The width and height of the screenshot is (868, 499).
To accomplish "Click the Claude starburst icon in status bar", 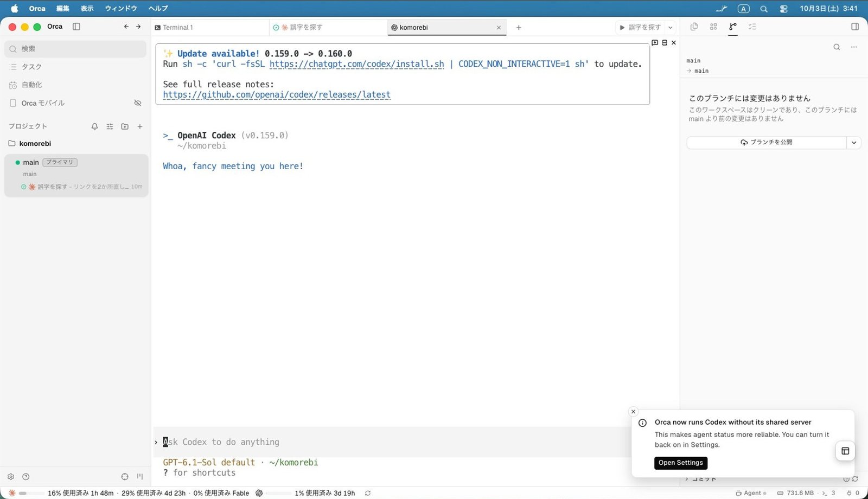I will pyautogui.click(x=12, y=493).
